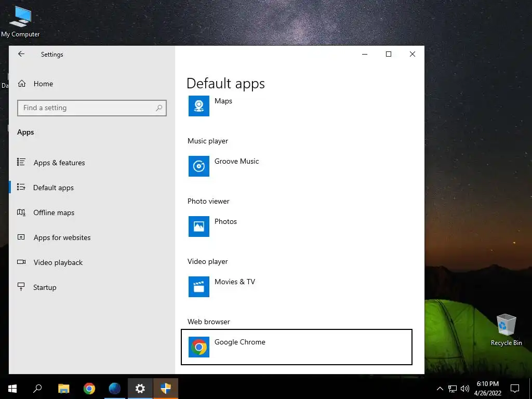Click the Startup icon in sidebar
The height and width of the screenshot is (399, 532).
click(21, 287)
